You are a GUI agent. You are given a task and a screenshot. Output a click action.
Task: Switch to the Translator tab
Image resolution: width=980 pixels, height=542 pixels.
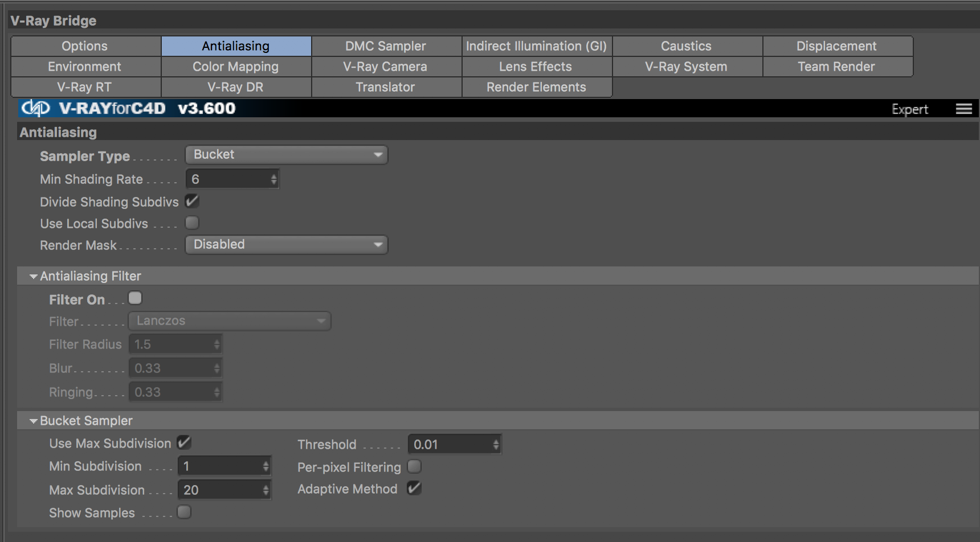pyautogui.click(x=386, y=87)
